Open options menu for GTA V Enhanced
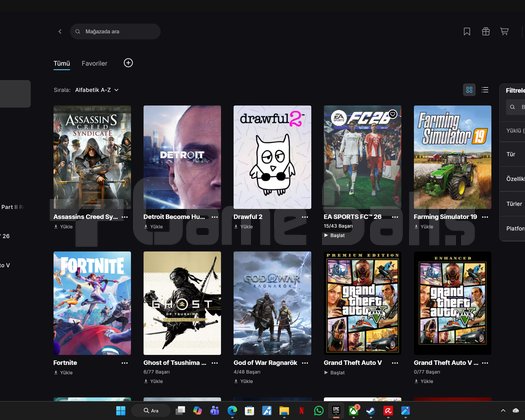This screenshot has height=420, width=525. (485, 363)
